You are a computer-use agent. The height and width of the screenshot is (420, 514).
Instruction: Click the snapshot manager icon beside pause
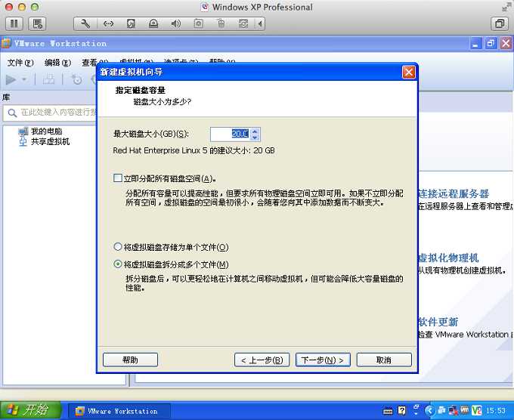point(37,23)
